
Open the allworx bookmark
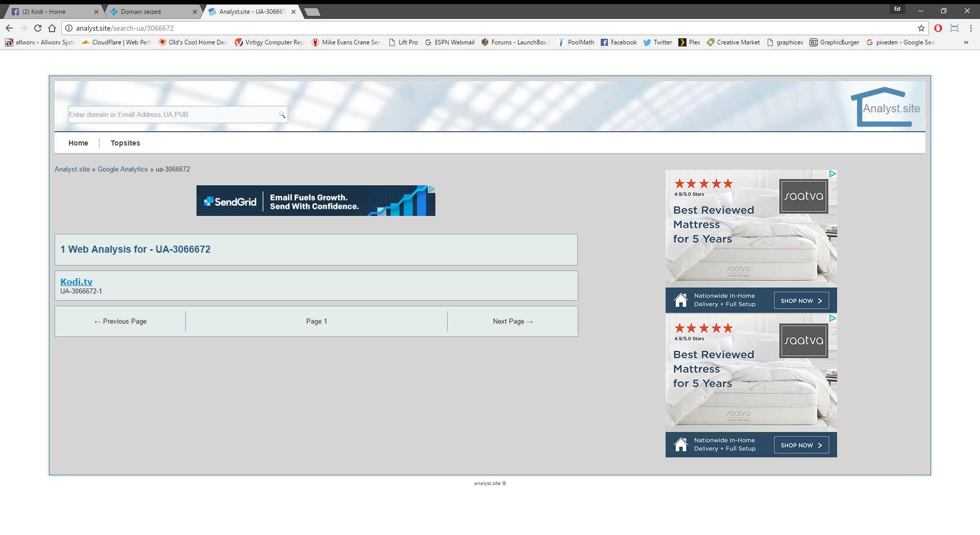click(x=40, y=42)
